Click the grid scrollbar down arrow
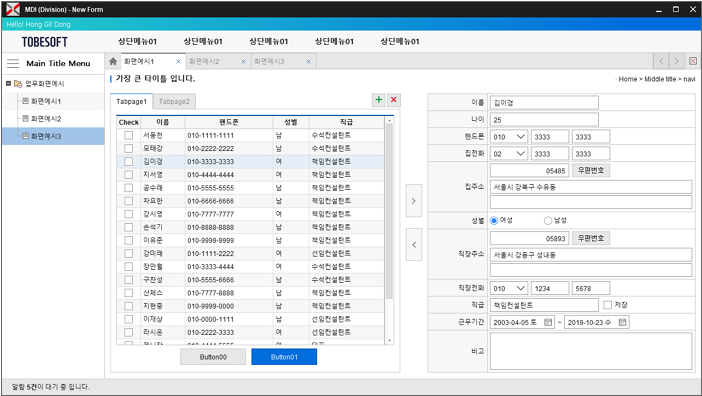 point(389,341)
